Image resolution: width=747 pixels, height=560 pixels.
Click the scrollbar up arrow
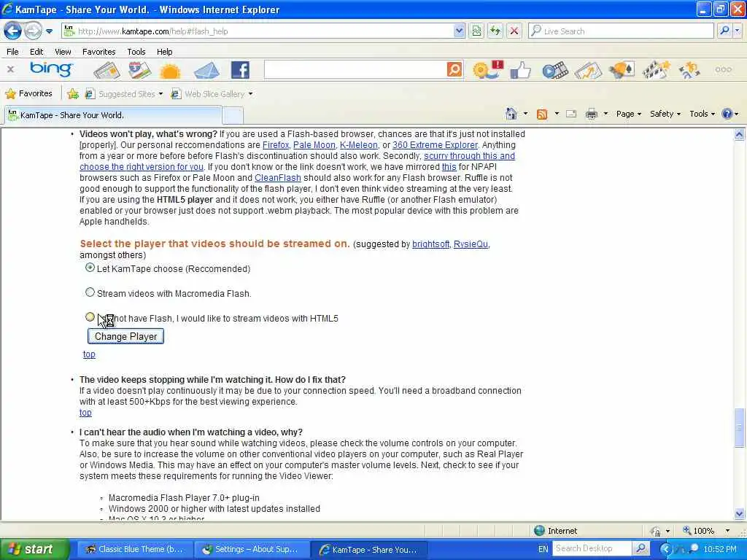click(739, 134)
